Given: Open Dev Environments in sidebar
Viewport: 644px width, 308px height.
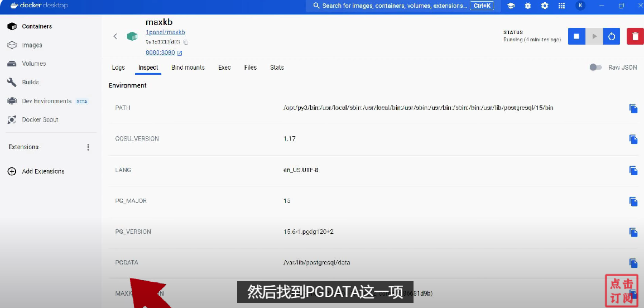Looking at the screenshot, I should click(47, 101).
